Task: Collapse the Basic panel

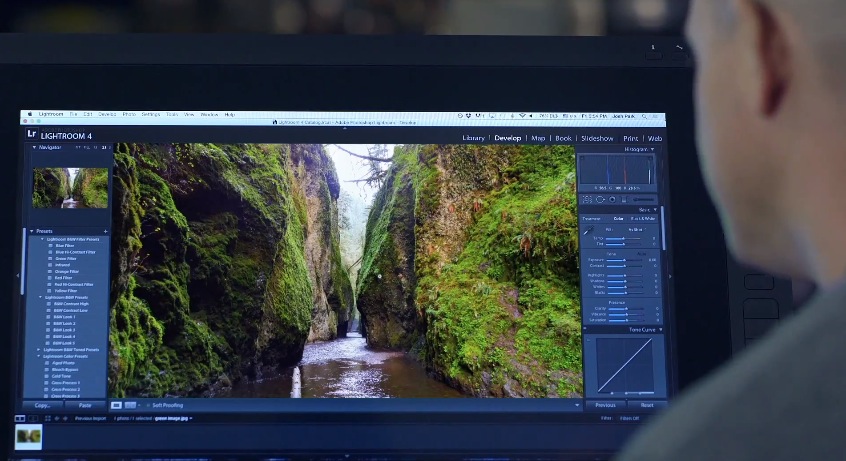Action: pos(656,209)
